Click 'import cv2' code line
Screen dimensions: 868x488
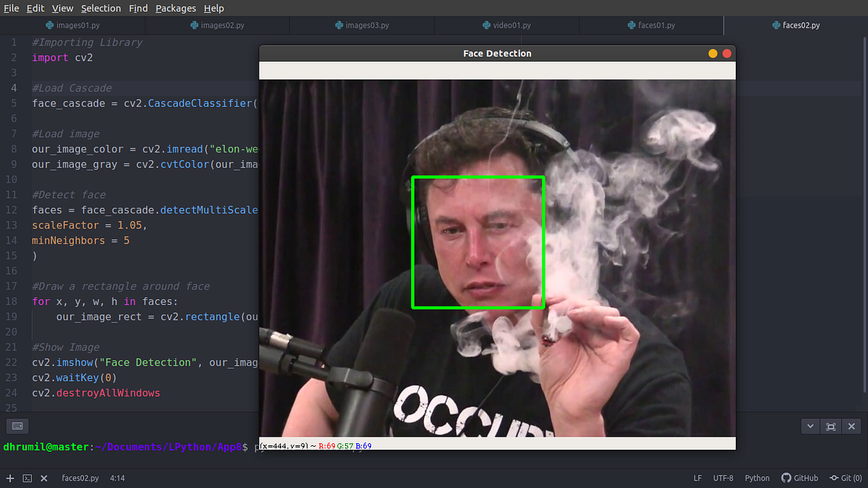pyautogui.click(x=62, y=57)
